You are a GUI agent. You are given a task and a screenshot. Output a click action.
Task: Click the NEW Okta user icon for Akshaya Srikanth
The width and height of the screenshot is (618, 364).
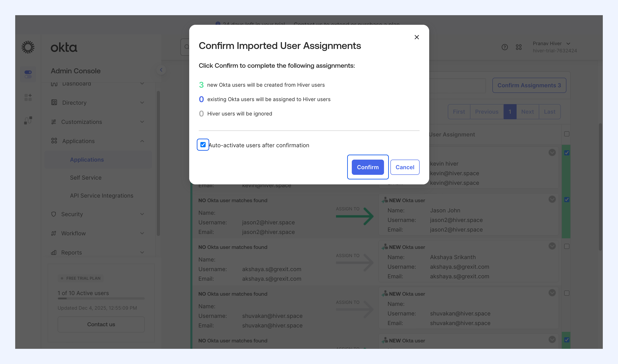(385, 247)
